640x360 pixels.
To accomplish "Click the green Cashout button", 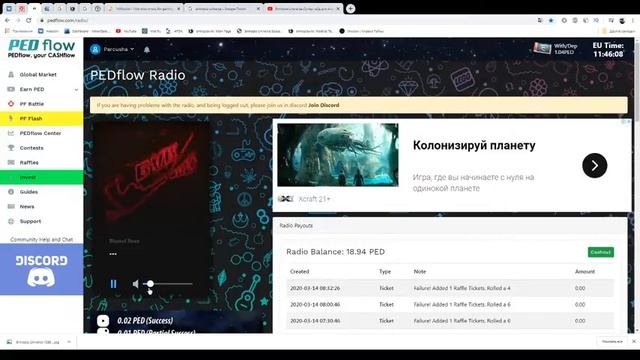I will tap(600, 252).
